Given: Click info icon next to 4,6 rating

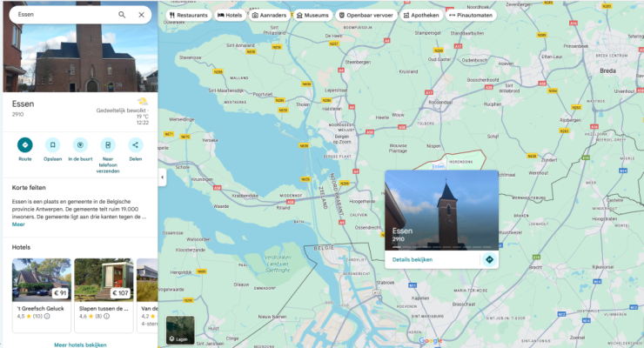Looking at the screenshot, I should pyautogui.click(x=106, y=317).
